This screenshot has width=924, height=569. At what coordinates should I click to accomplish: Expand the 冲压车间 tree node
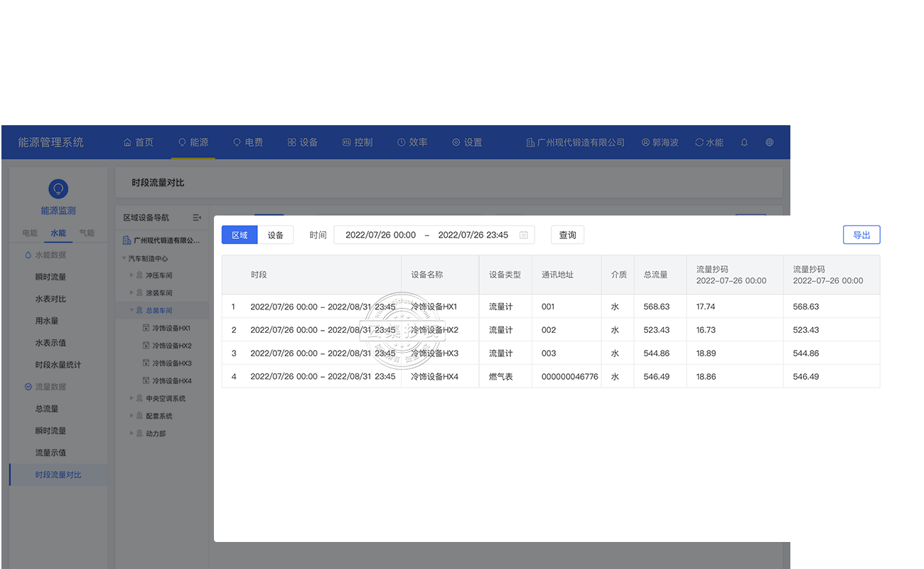click(x=131, y=275)
